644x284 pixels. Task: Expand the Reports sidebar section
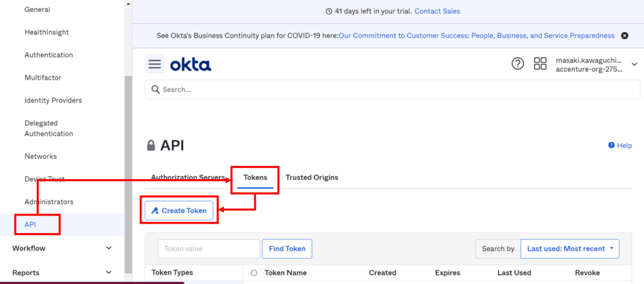[x=109, y=273]
